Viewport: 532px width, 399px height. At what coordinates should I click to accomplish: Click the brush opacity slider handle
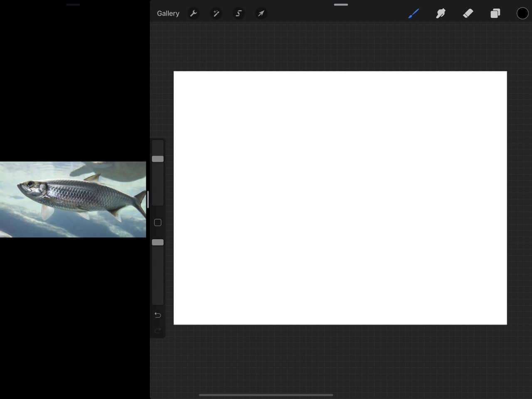pyautogui.click(x=158, y=242)
